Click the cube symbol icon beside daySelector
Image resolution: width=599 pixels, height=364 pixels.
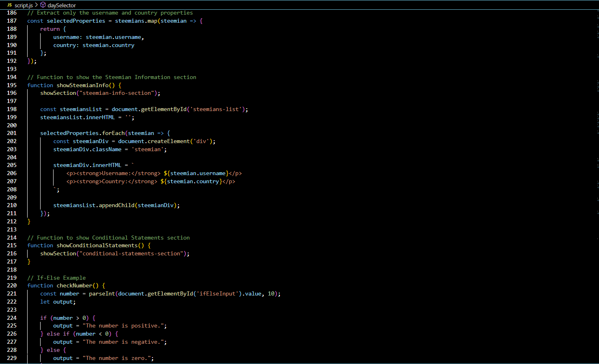pos(43,5)
